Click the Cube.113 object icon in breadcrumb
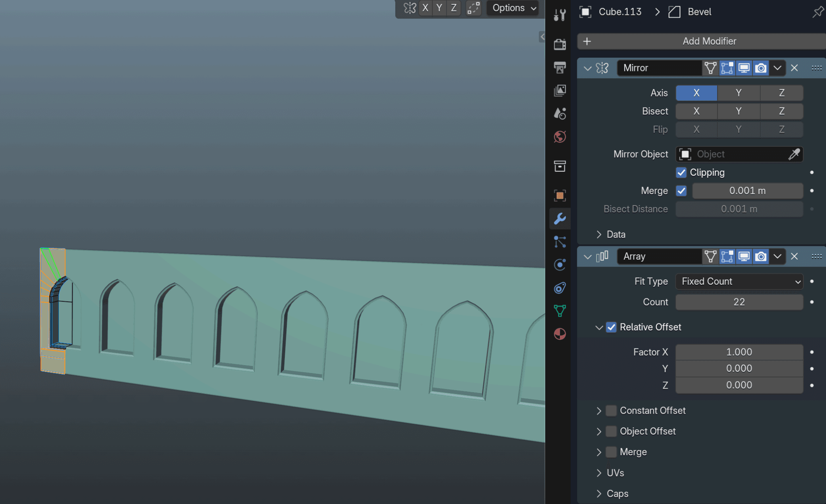Image resolution: width=826 pixels, height=504 pixels. [585, 12]
